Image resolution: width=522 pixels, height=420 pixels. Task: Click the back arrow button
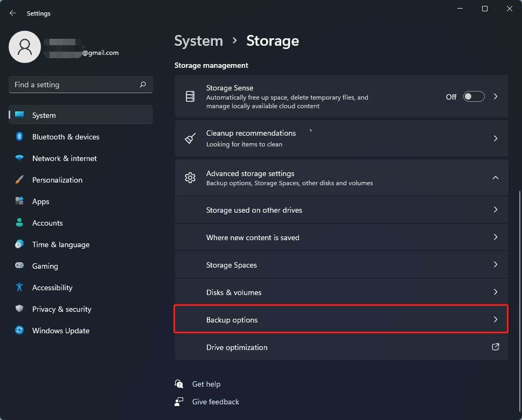pyautogui.click(x=12, y=13)
